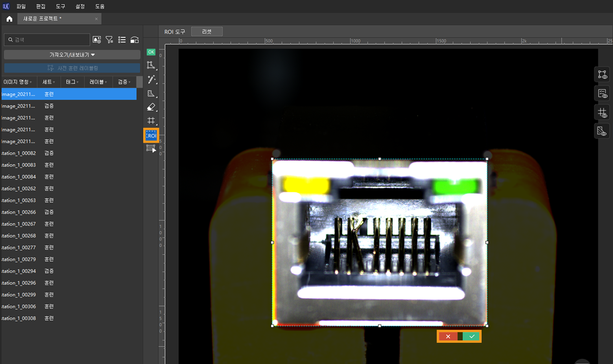Select the magic wand smart labeling tool
This screenshot has height=364, width=613.
151,79
